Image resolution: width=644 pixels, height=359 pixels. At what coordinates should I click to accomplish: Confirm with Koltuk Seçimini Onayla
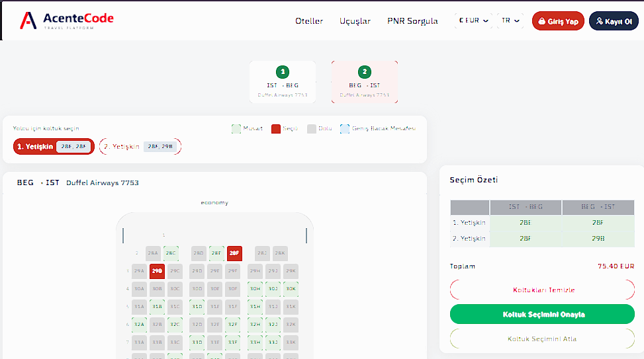(542, 314)
